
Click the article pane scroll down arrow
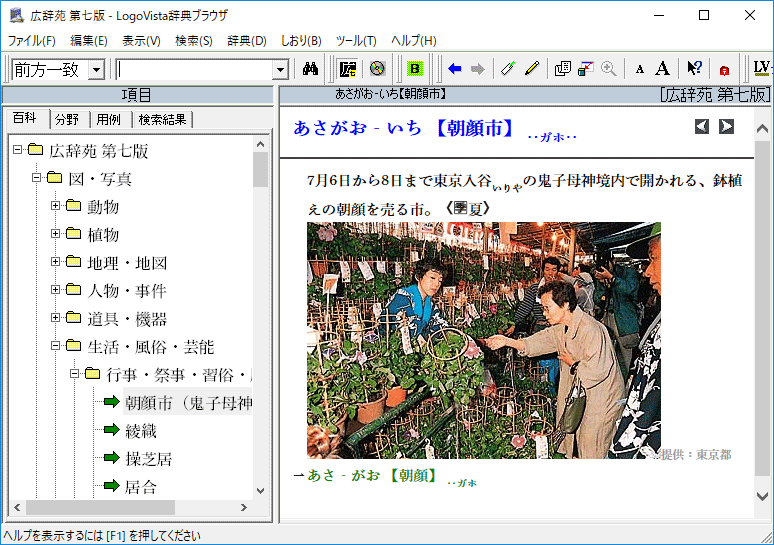pyautogui.click(x=763, y=496)
